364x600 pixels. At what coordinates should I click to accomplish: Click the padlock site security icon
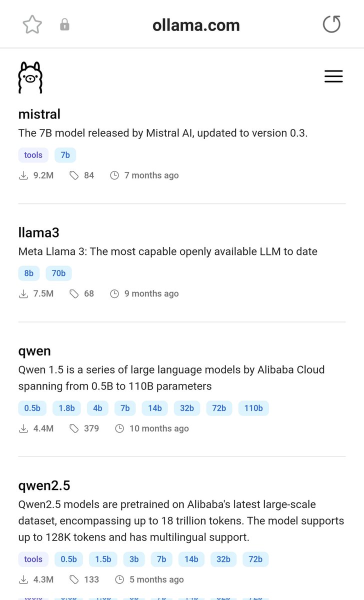(x=64, y=24)
